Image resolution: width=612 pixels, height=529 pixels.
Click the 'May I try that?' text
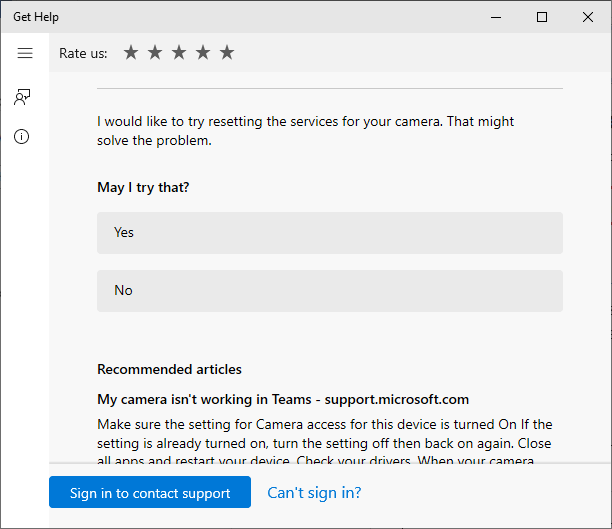(143, 187)
